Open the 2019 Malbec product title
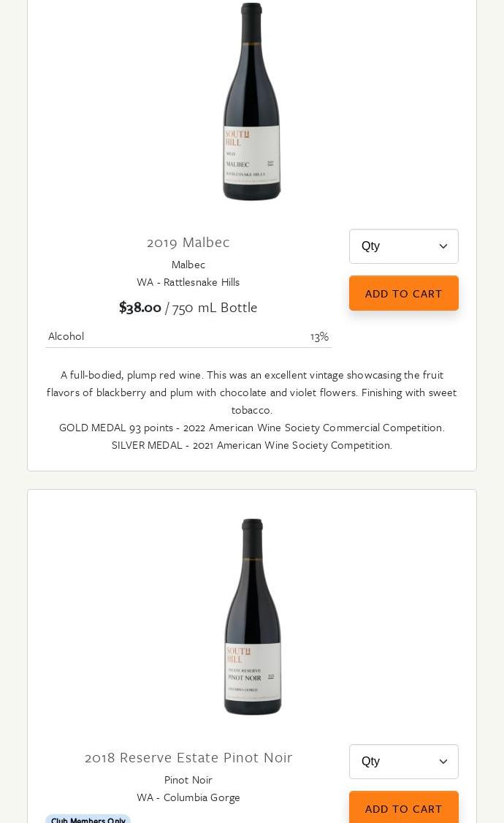The width and height of the screenshot is (504, 823). 188,242
